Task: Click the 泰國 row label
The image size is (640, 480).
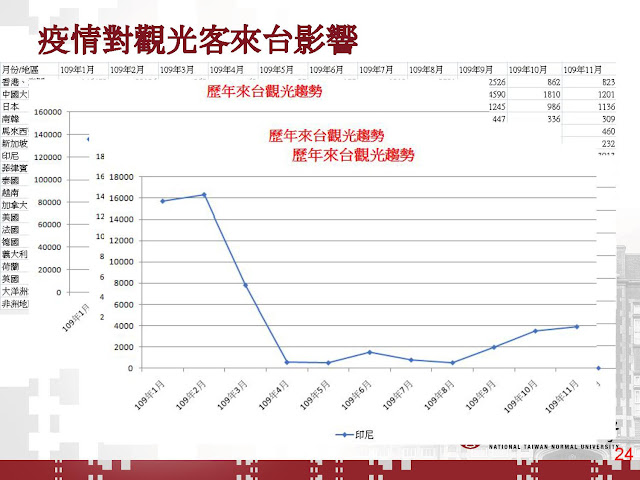Action: click(x=11, y=180)
